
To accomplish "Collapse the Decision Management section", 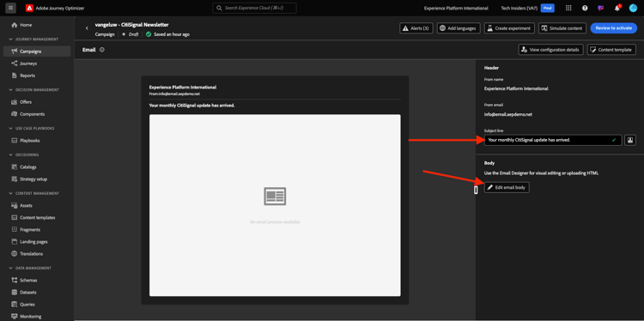I will (10, 90).
